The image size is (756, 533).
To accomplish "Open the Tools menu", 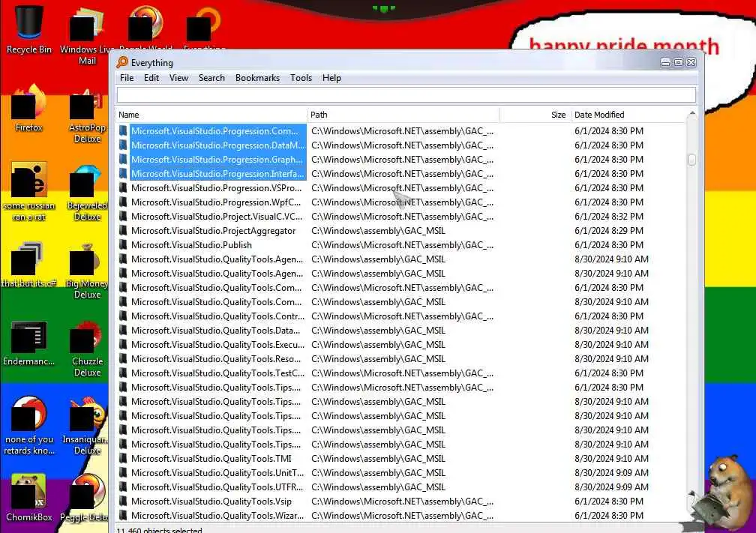I will click(301, 78).
